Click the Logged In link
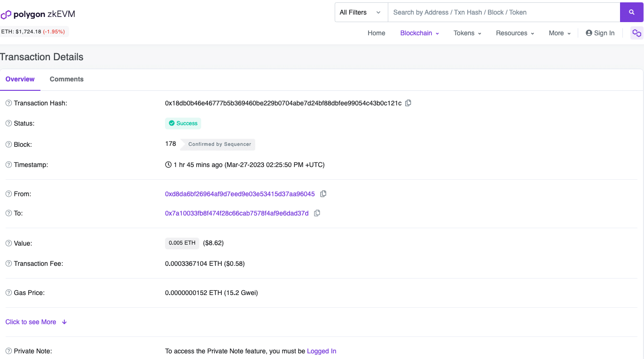The height and width of the screenshot is (359, 644). [322, 351]
